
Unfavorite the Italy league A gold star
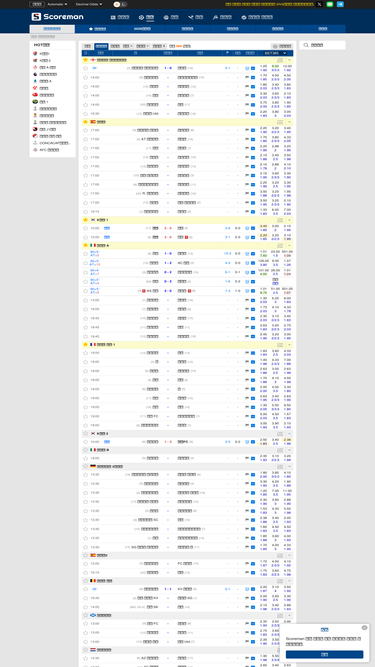tap(85, 246)
